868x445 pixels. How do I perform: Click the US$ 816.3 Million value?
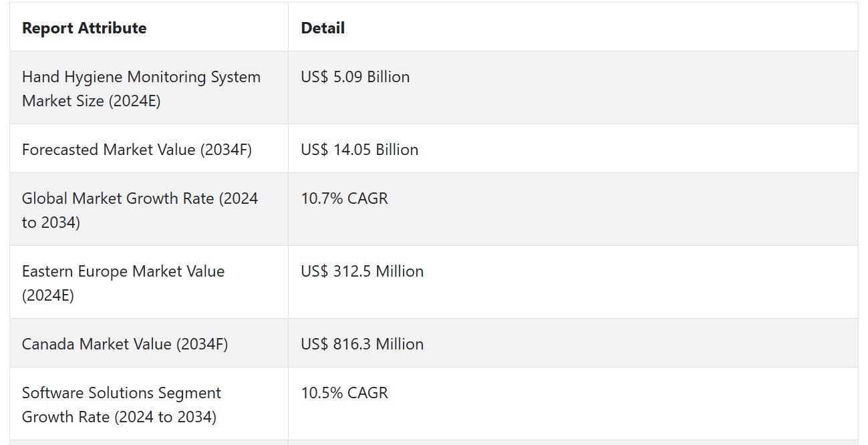[362, 344]
